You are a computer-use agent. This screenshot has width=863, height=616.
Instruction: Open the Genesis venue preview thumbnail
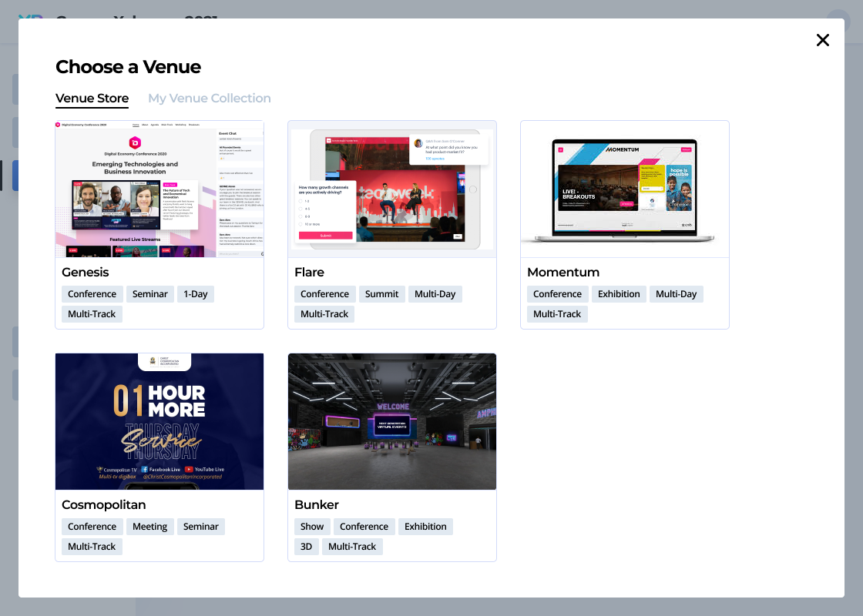[x=160, y=188]
